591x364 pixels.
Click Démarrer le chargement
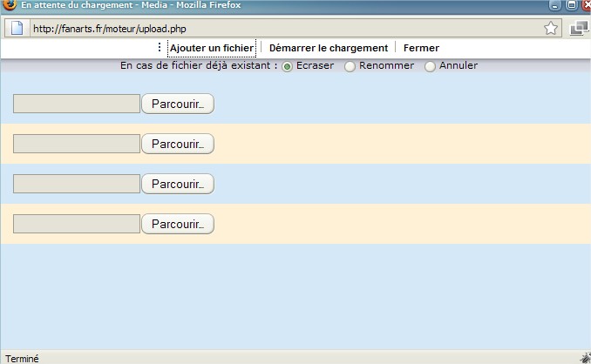tap(329, 48)
